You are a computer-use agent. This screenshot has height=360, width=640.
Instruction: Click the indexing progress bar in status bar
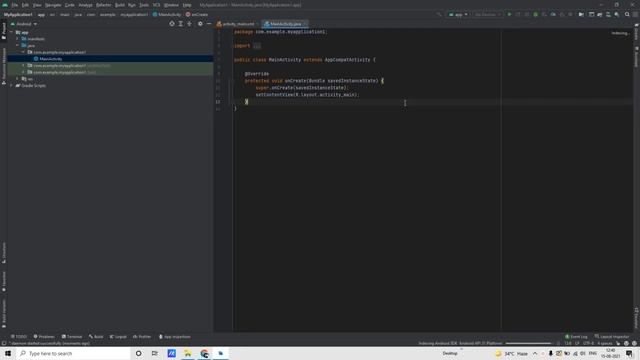pos(528,343)
